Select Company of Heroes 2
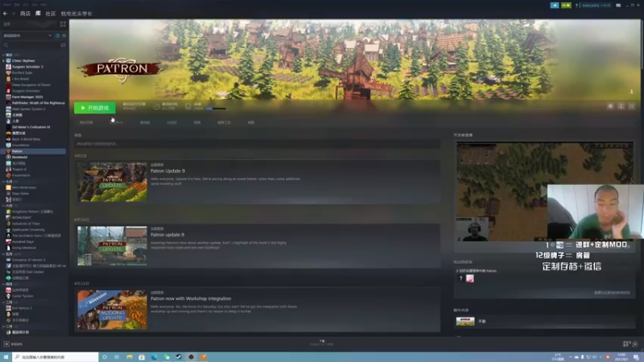This screenshot has height=362, width=644. click(28, 260)
